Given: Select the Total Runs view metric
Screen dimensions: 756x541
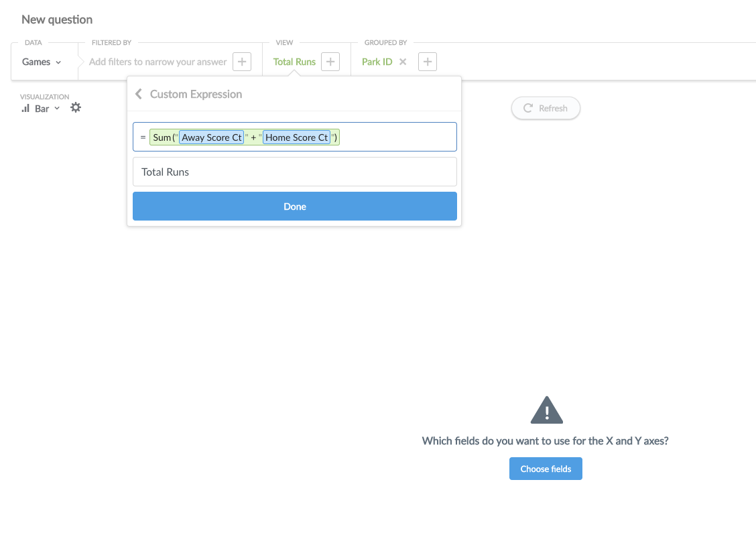Looking at the screenshot, I should [294, 62].
